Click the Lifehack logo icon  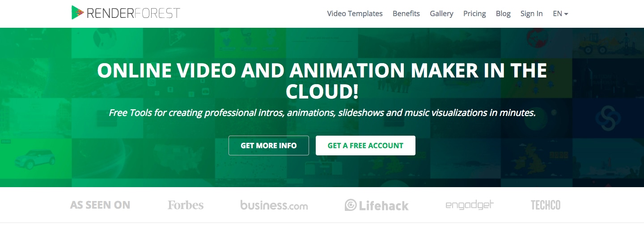[351, 205]
